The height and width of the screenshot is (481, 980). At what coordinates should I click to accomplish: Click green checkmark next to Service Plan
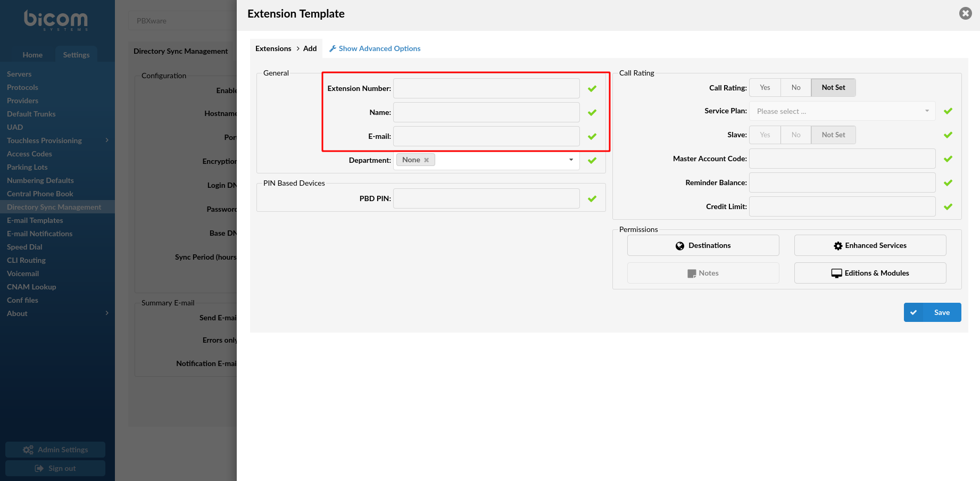coord(948,111)
